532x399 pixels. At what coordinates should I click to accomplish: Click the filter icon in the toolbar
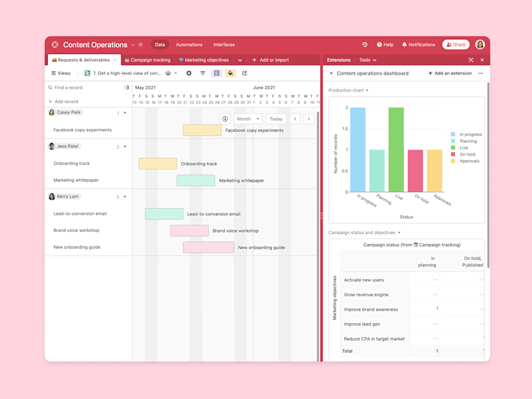(202, 73)
